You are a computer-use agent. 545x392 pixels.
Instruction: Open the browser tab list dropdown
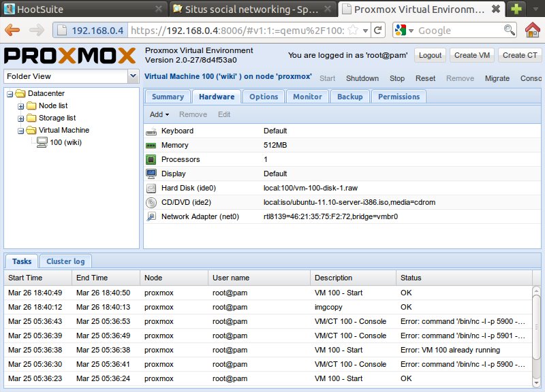click(535, 9)
